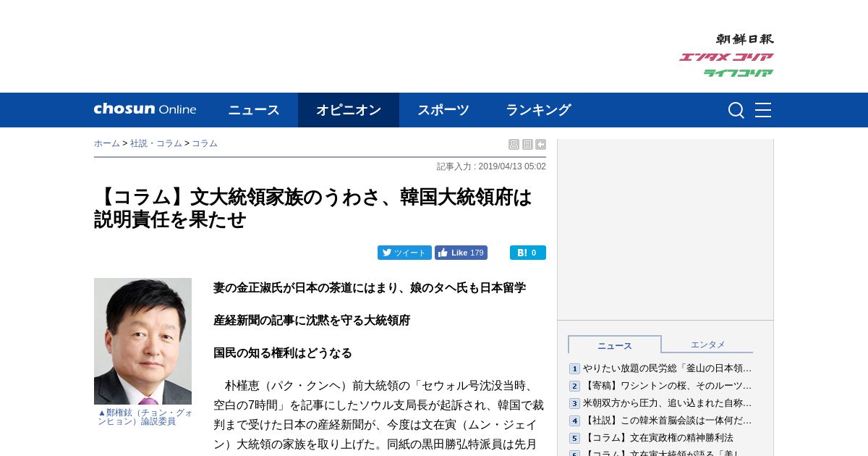Viewport: 868px width, 456px height.
Task: Click subheading 国民の知る権利はどうなる
Action: pos(283,352)
